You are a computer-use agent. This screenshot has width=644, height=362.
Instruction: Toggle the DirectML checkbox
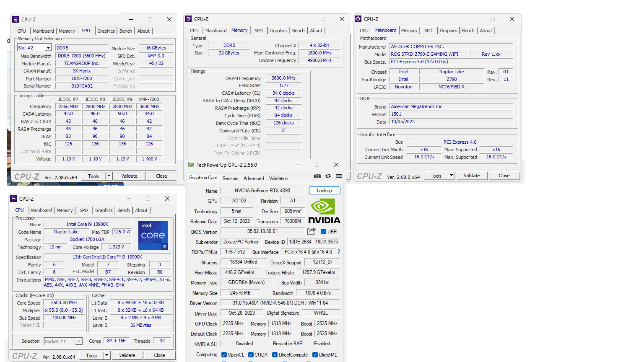coord(315,354)
